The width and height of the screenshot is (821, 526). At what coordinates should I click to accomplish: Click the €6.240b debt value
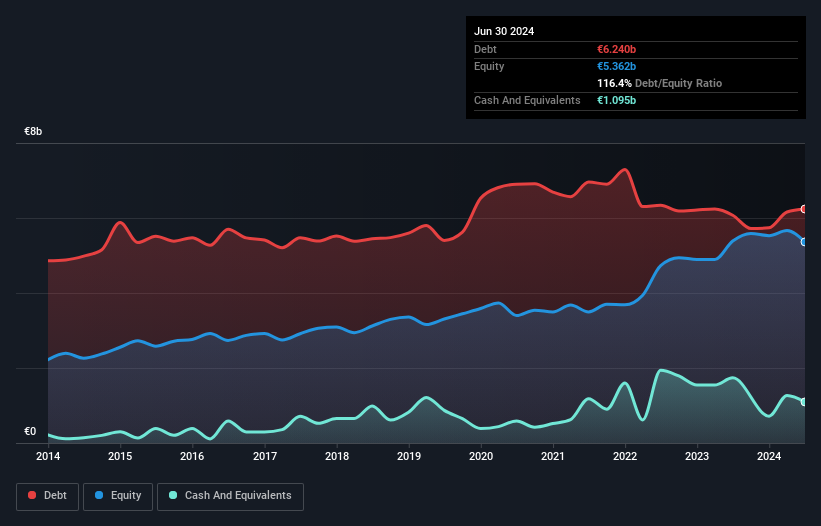click(616, 49)
